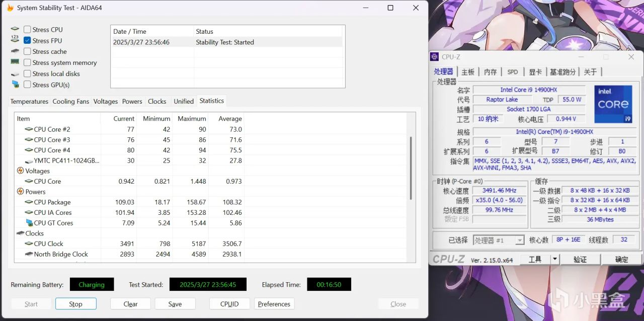This screenshot has height=321, width=644.
Task: Click the drive icon next to YMTC PC411-1024GB
Action: pyautogui.click(x=29, y=160)
